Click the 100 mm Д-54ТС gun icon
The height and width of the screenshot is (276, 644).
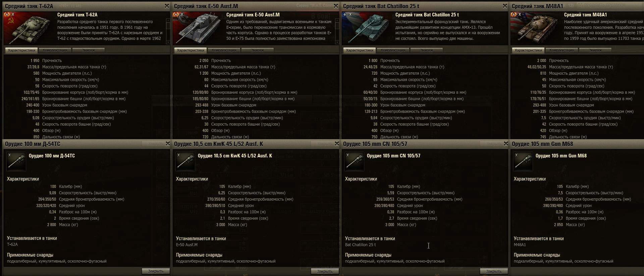pyautogui.click(x=16, y=162)
